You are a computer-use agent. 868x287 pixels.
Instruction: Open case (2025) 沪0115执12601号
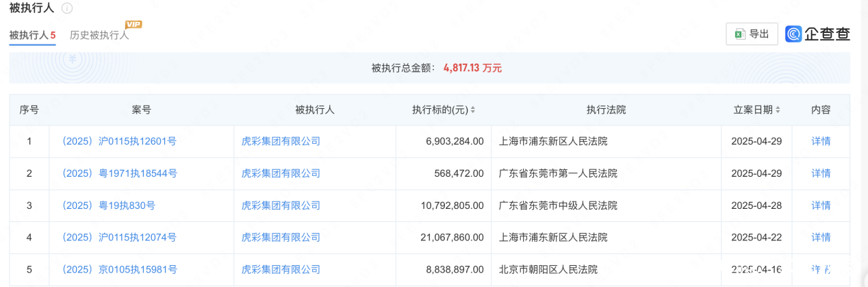point(119,141)
